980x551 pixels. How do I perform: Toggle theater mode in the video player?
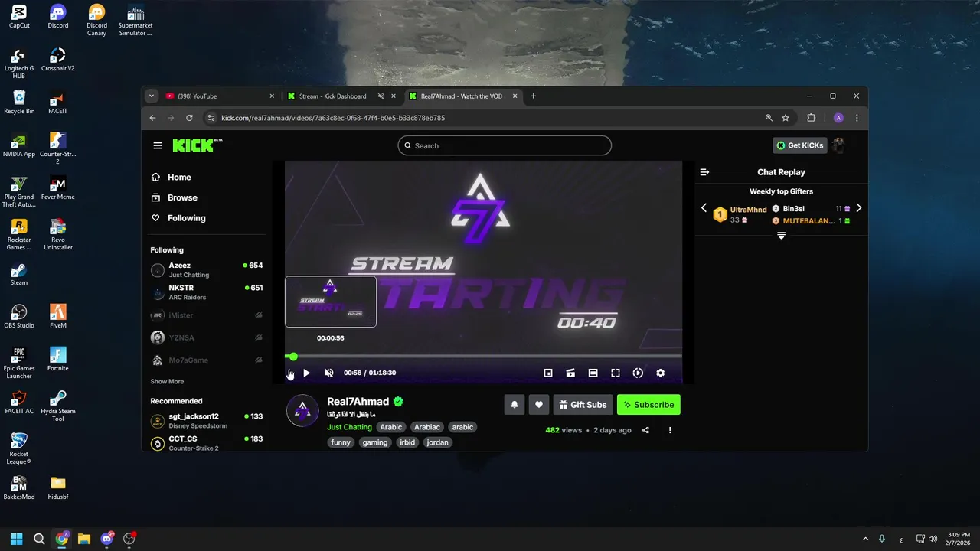(x=593, y=373)
